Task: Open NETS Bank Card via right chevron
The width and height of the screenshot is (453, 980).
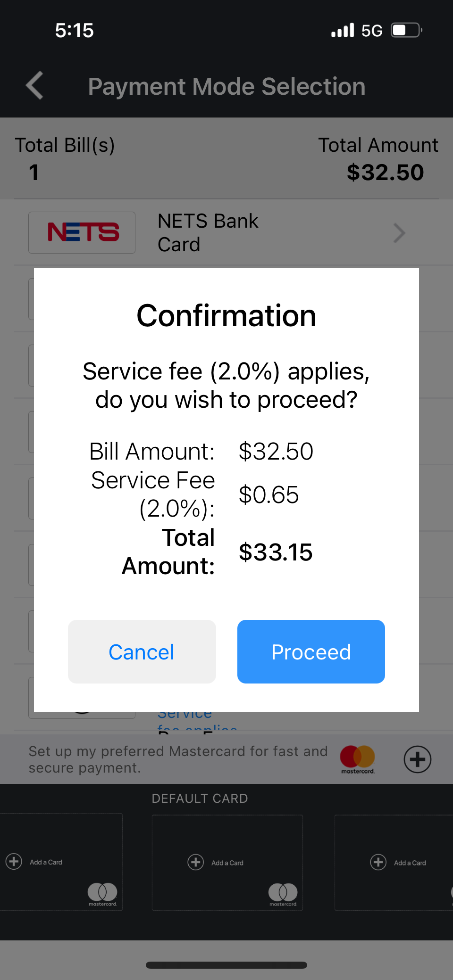Action: click(399, 233)
